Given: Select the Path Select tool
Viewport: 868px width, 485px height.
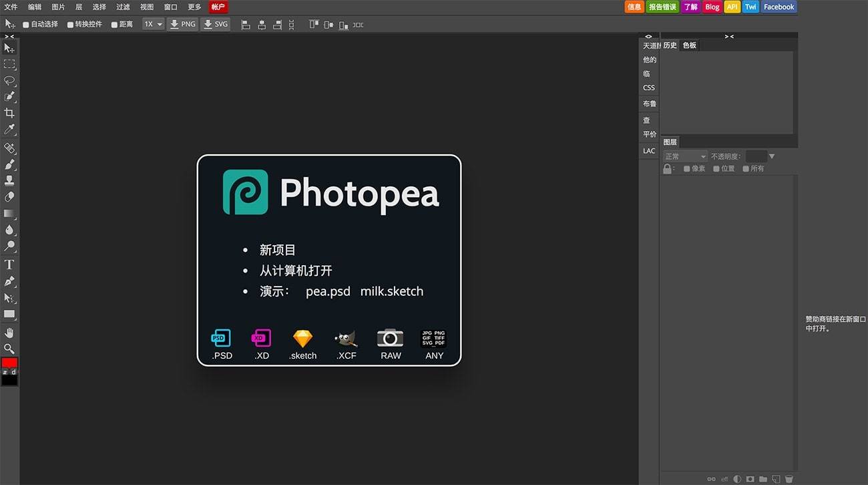Looking at the screenshot, I should 9,298.
